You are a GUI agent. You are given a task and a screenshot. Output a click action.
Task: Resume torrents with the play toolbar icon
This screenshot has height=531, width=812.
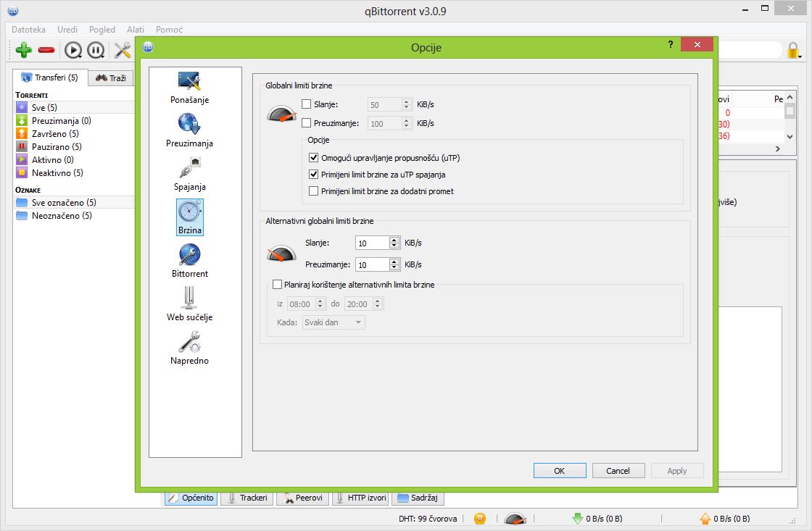tap(73, 50)
